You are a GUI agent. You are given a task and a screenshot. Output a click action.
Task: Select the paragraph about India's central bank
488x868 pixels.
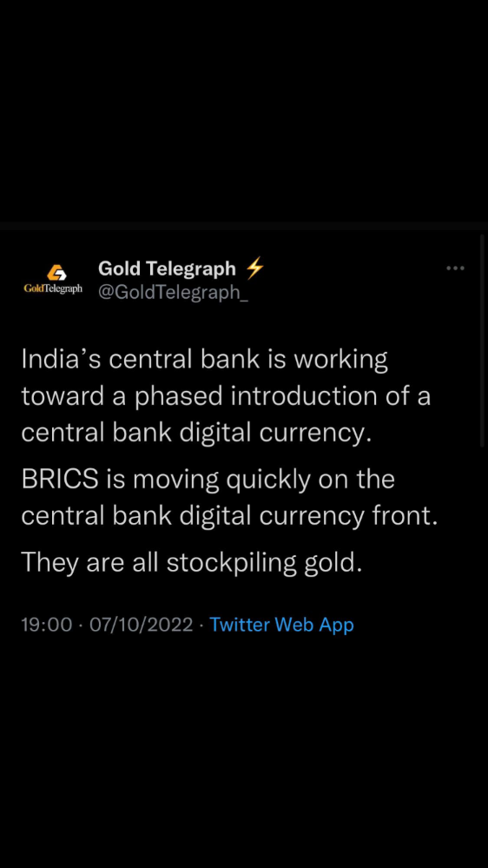(x=226, y=396)
